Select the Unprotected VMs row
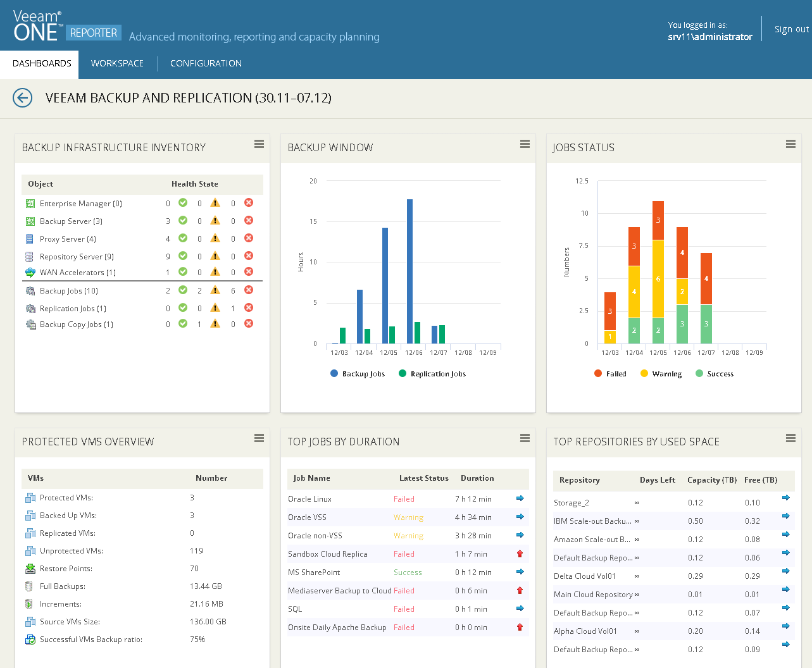This screenshot has height=668, width=812. pos(142,551)
